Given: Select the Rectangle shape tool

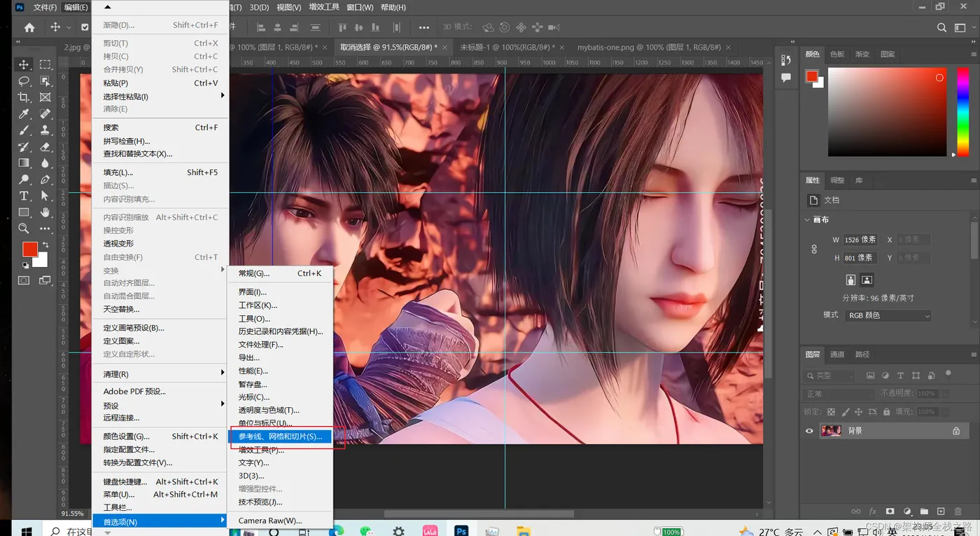Looking at the screenshot, I should click(x=24, y=212).
